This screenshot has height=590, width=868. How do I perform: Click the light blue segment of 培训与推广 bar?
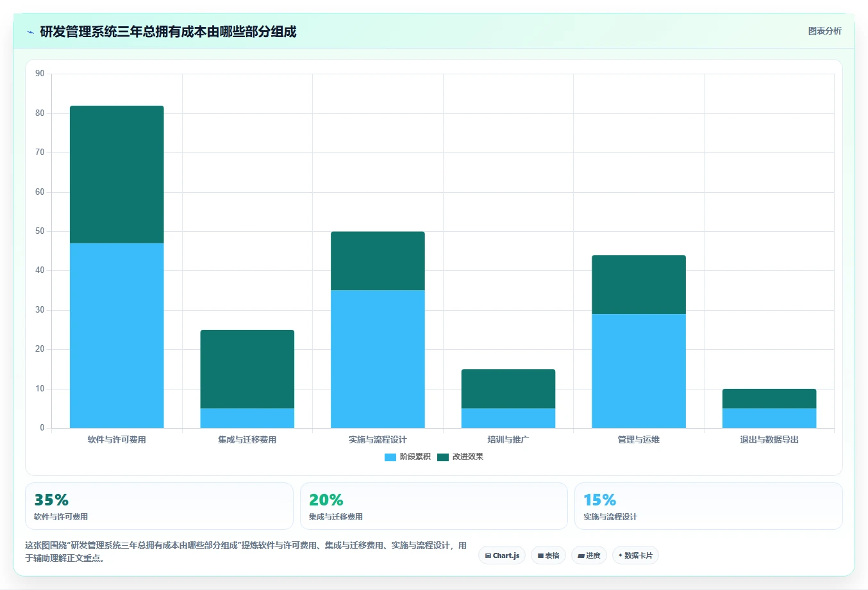click(508, 418)
